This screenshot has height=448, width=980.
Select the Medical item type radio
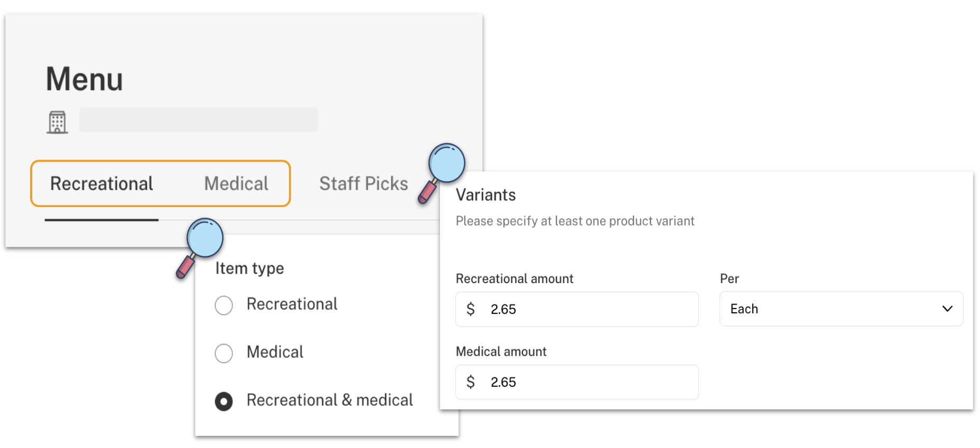click(x=223, y=353)
